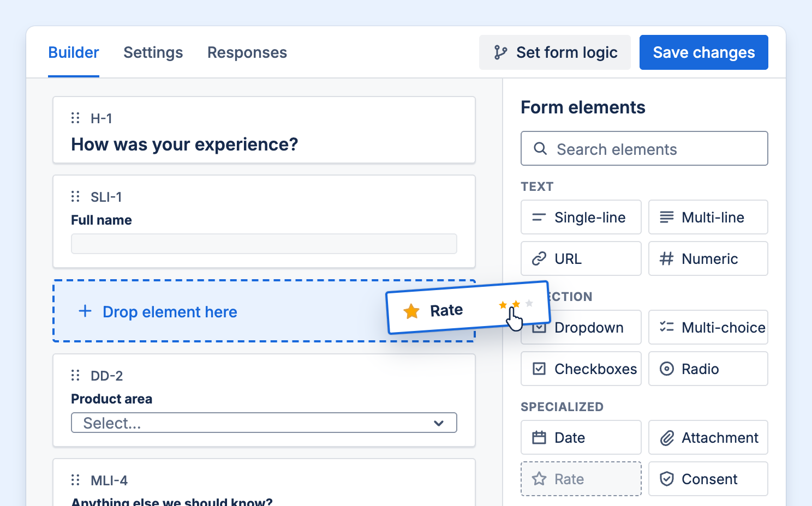The image size is (812, 506).
Task: Click the 'TEXT' section label
Action: coord(537,186)
